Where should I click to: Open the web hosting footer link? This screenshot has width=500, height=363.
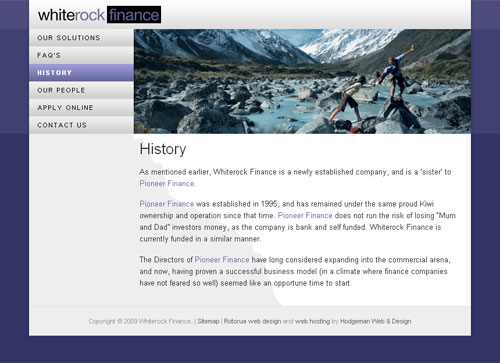coord(312,321)
